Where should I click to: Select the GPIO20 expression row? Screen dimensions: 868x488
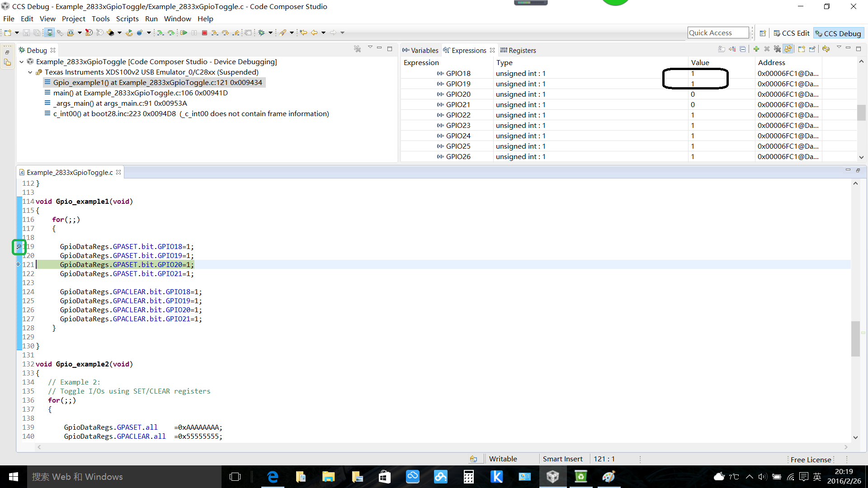click(x=628, y=94)
